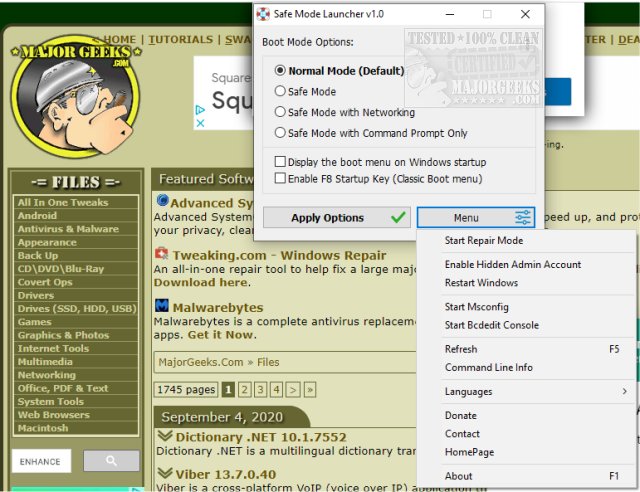
Task: Click the Advanced SystemCare blue icon
Action: [162, 200]
